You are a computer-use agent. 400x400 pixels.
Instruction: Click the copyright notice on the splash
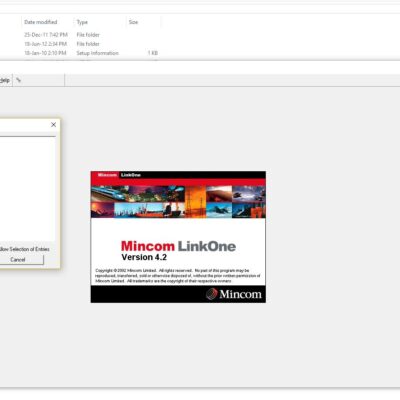[178, 276]
